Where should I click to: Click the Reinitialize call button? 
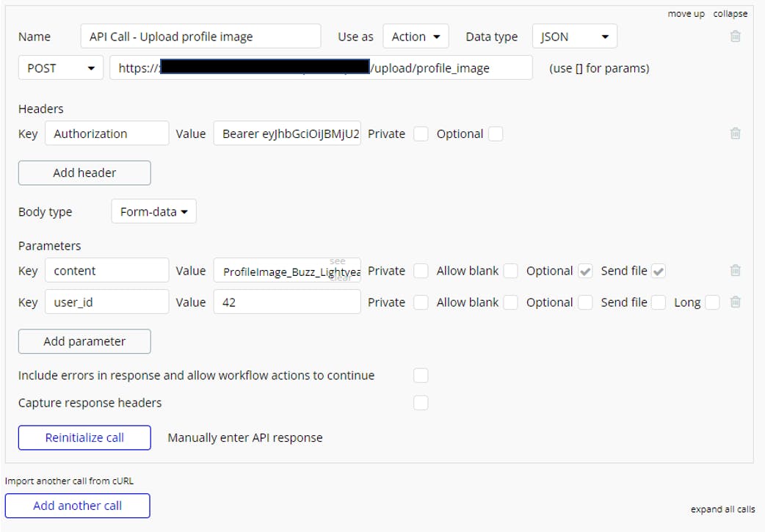pyautogui.click(x=84, y=438)
